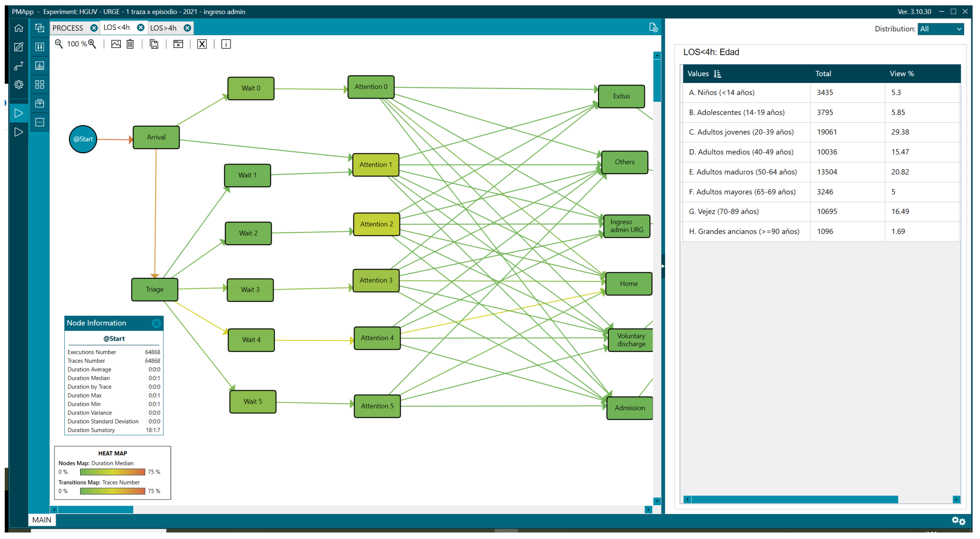Collapse the right statistics panel with the arrow
The width and height of the screenshot is (980, 539).
[663, 266]
